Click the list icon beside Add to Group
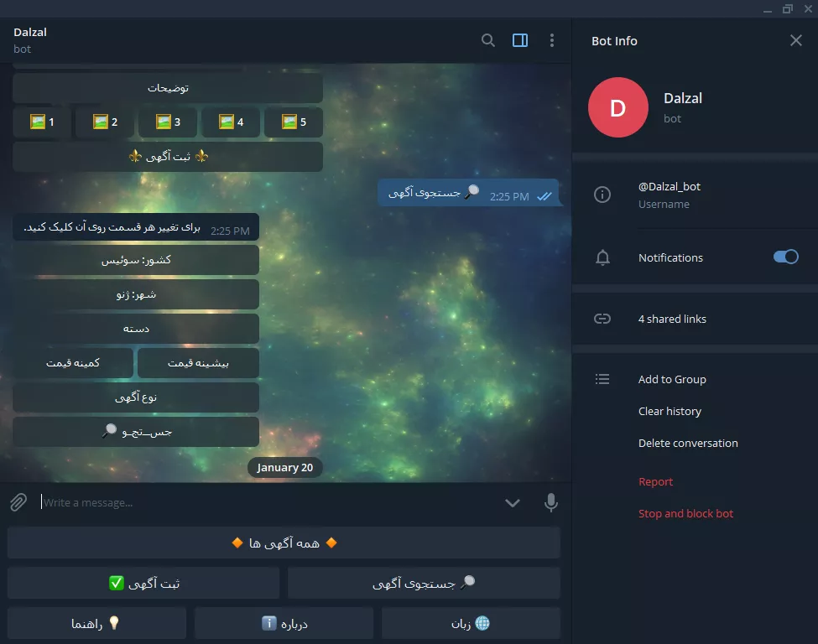Image resolution: width=818 pixels, height=644 pixels. click(602, 379)
